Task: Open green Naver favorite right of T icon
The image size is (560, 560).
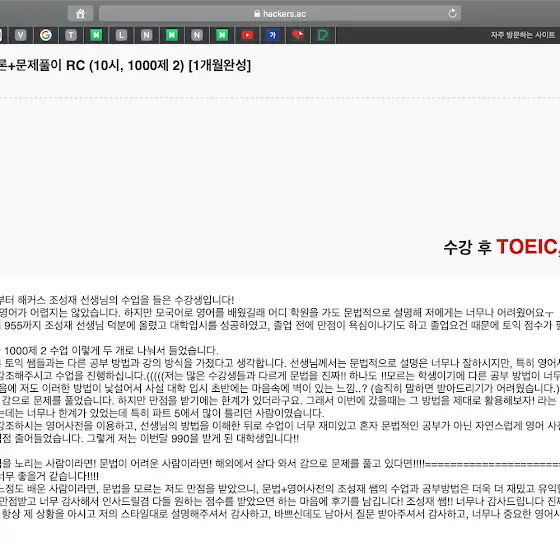Action: (96, 35)
